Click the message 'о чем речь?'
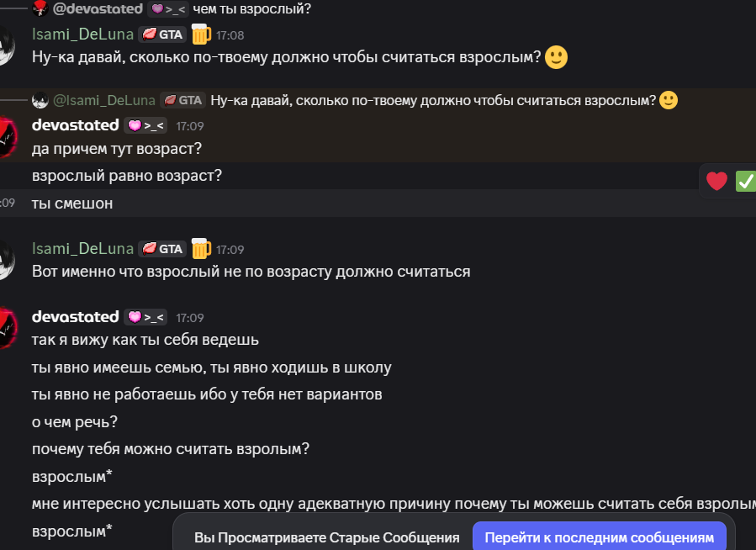The height and width of the screenshot is (550, 756). (x=75, y=420)
